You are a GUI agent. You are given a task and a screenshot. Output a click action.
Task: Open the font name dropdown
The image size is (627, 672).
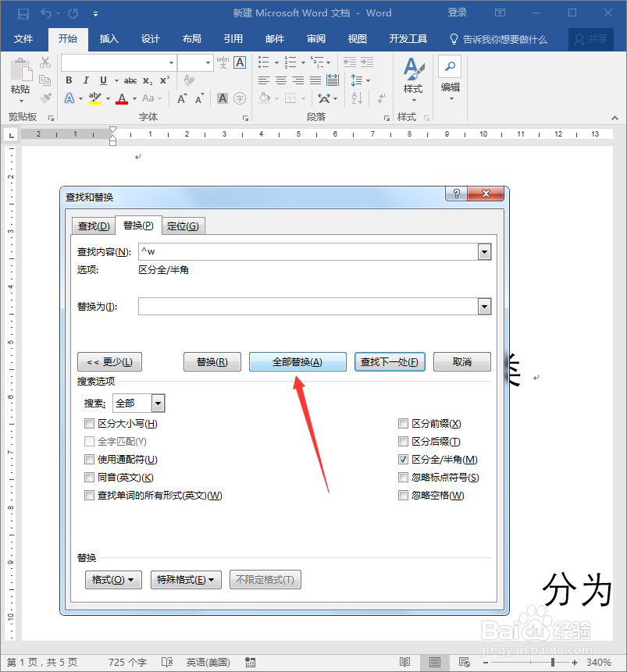(x=171, y=62)
